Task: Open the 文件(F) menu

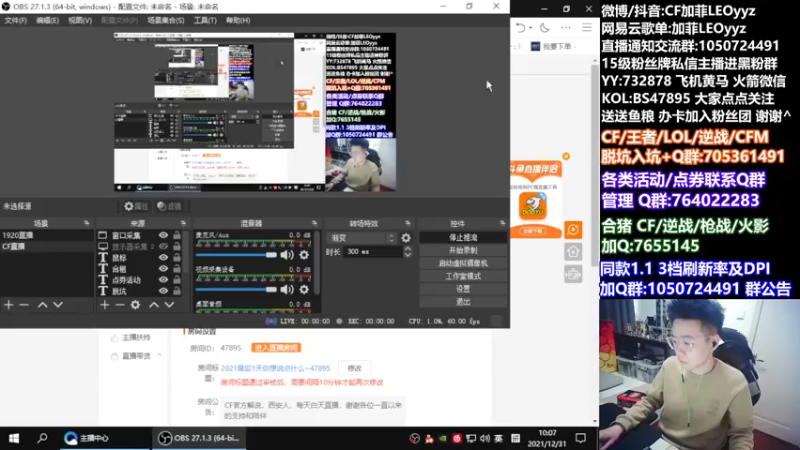Action: [x=15, y=20]
